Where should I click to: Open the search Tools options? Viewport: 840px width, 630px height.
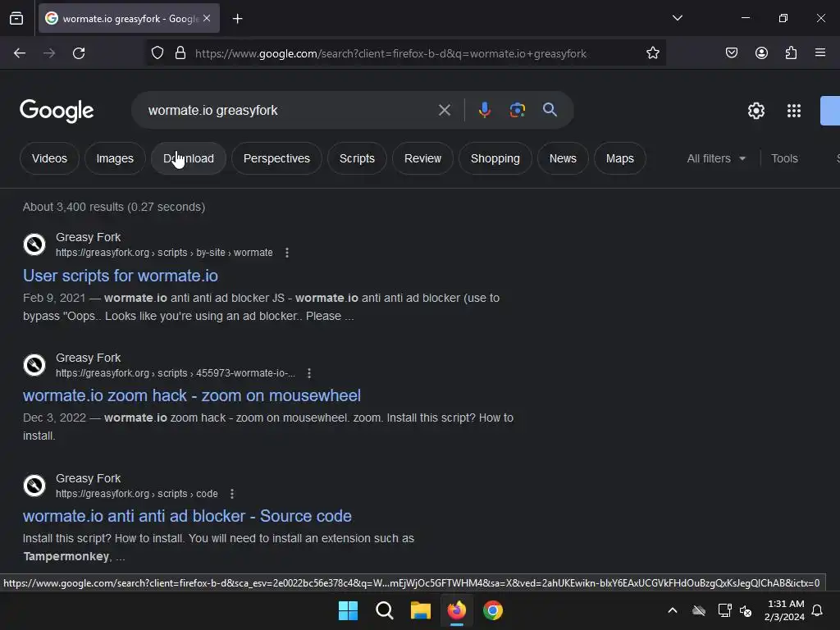784,158
